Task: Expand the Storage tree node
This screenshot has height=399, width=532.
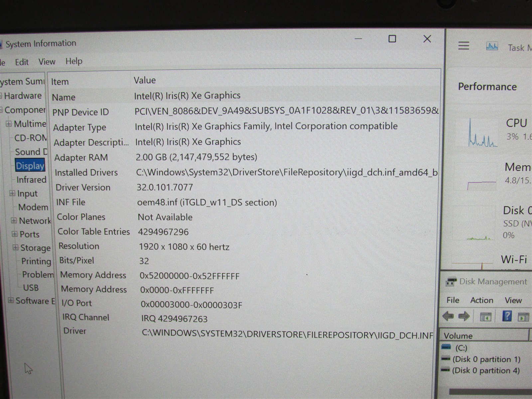Action: click(x=16, y=247)
